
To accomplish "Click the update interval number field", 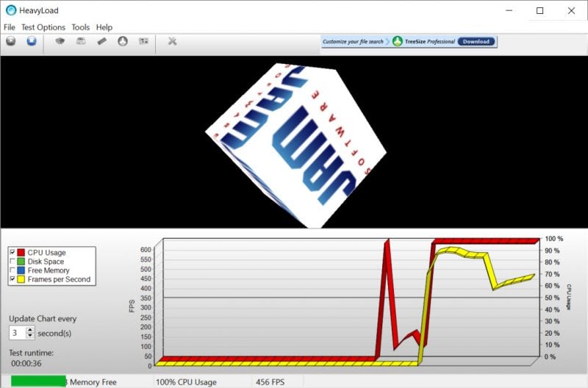I will click(18, 332).
